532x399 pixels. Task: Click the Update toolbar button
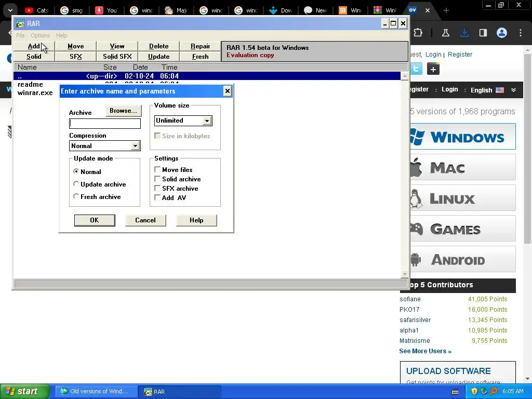pyautogui.click(x=159, y=56)
